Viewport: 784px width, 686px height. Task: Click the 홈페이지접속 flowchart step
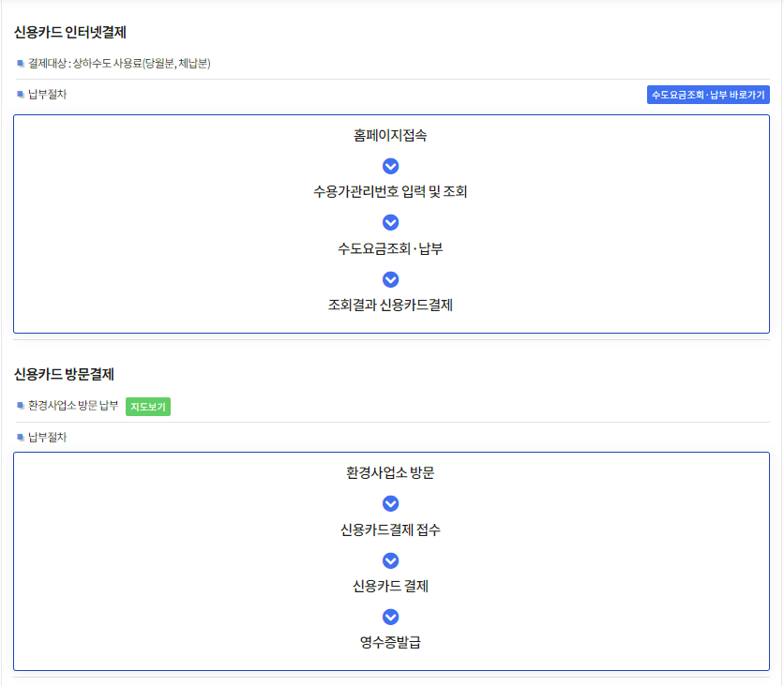pos(390,136)
